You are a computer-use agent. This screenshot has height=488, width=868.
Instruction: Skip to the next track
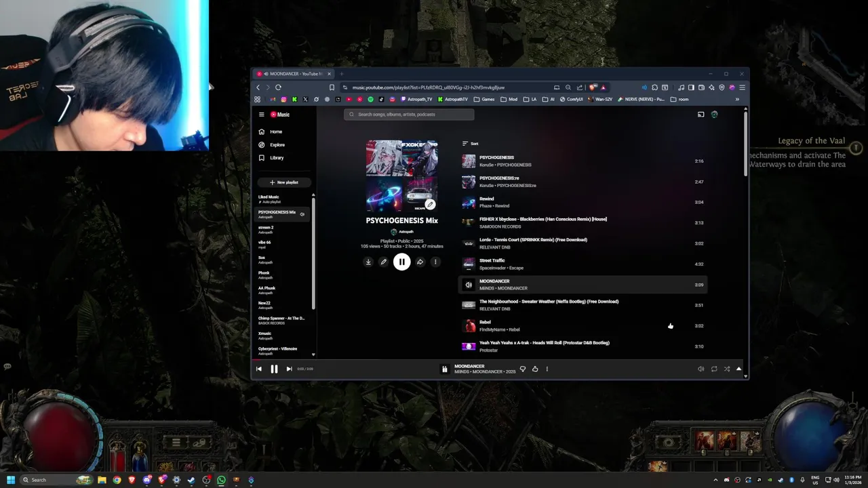(289, 369)
